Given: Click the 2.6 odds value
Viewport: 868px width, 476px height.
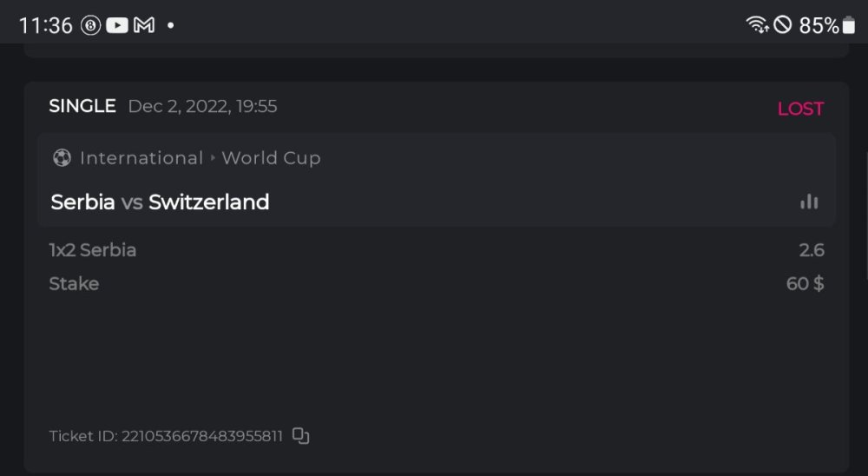Looking at the screenshot, I should 812,250.
